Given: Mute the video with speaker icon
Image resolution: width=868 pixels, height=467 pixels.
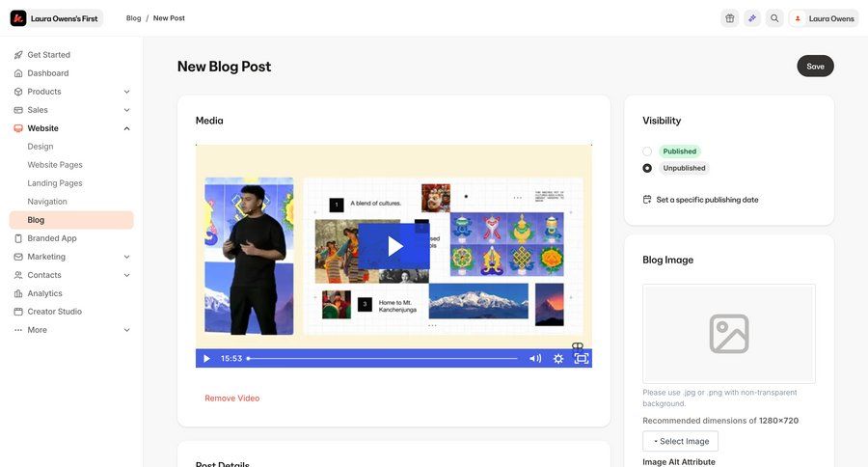Looking at the screenshot, I should click(x=535, y=358).
